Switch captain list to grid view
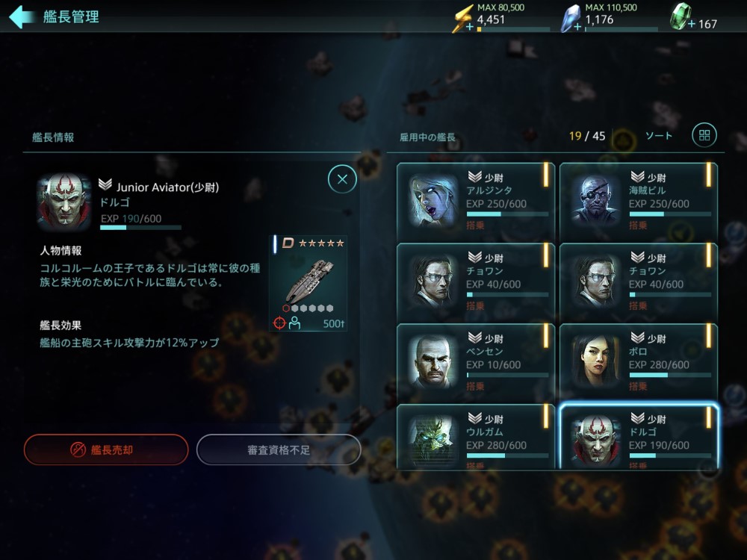Screen dimensions: 747x560 [704, 135]
